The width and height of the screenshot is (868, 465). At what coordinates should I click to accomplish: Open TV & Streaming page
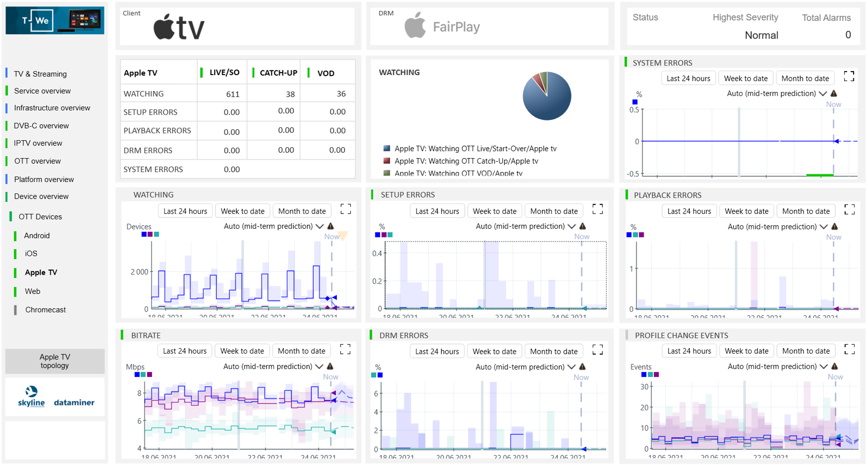pyautogui.click(x=40, y=74)
